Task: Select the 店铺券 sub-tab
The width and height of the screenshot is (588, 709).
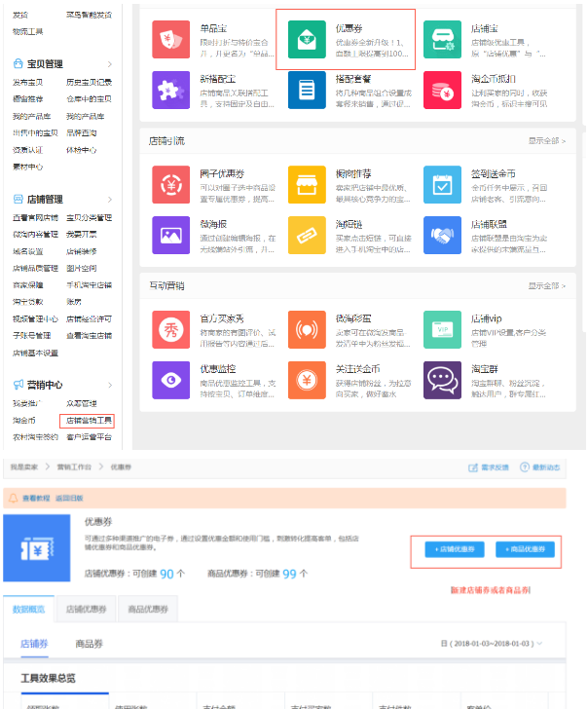Action: tap(34, 644)
